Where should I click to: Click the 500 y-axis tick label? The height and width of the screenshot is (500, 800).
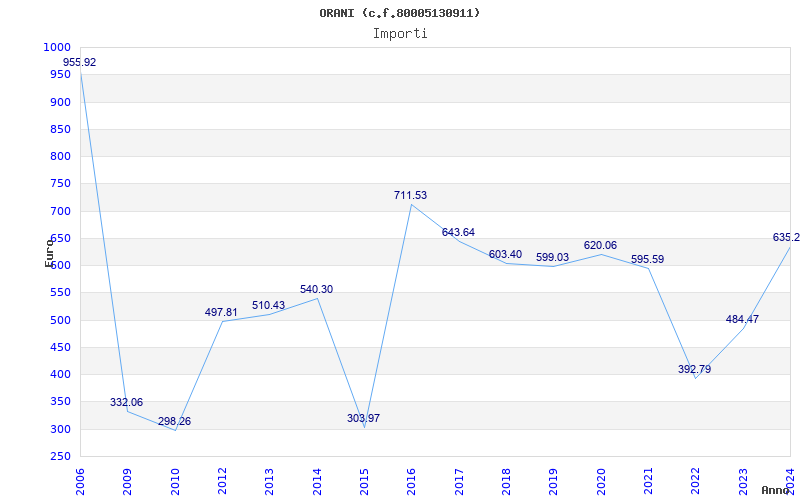60,320
